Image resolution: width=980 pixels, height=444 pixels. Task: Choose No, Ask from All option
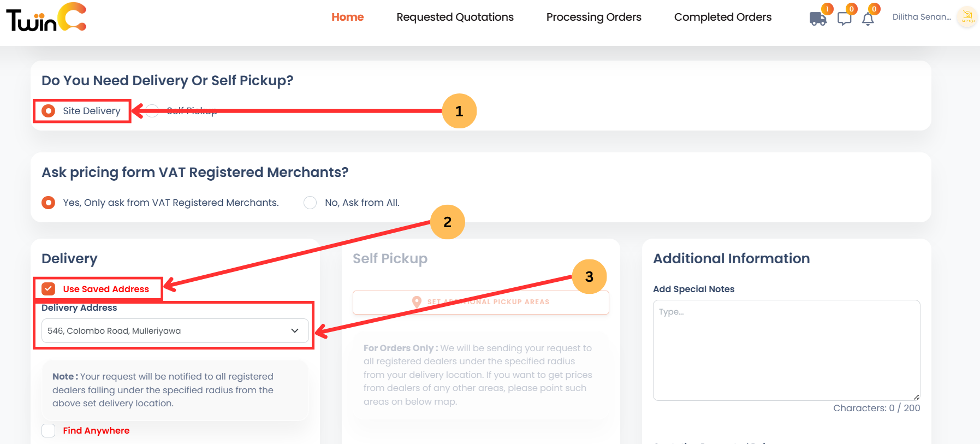tap(310, 202)
